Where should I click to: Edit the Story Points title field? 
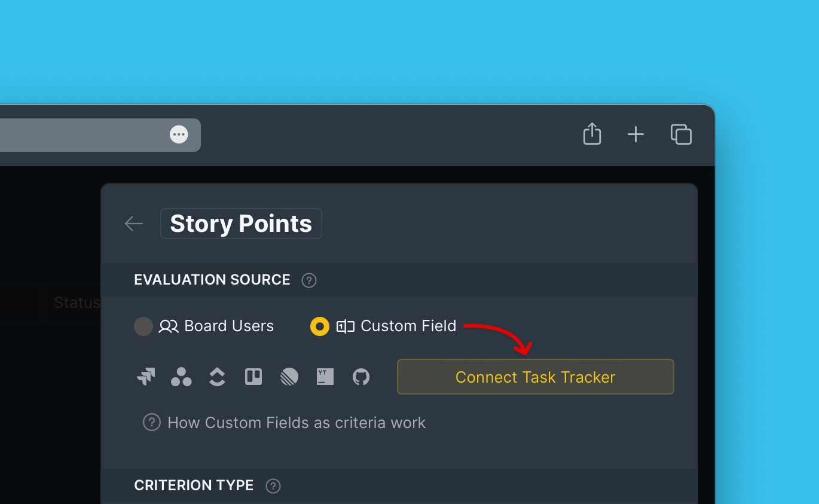[x=241, y=224]
